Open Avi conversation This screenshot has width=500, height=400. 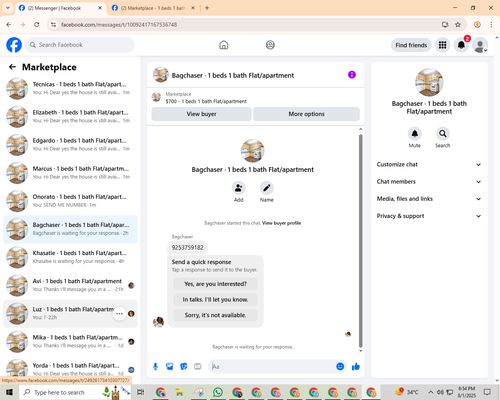coord(70,285)
